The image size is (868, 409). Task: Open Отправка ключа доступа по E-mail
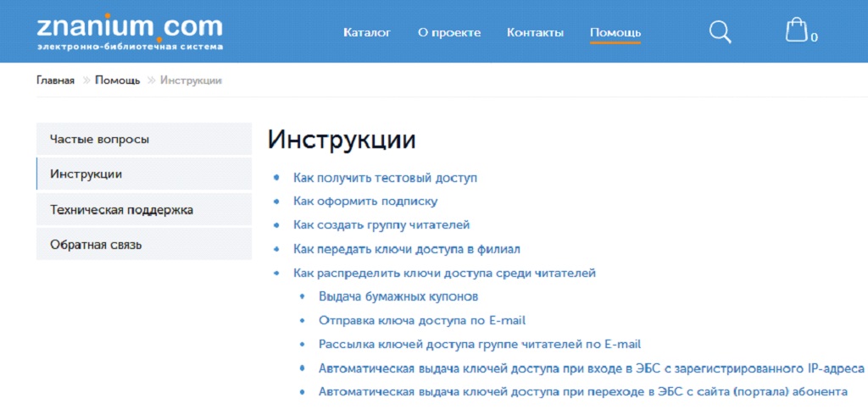tap(422, 320)
